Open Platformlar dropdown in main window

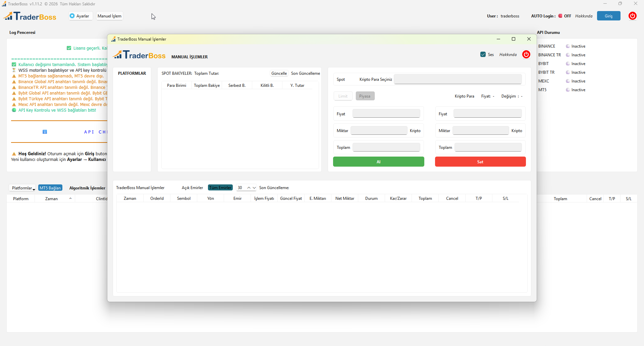(22, 188)
